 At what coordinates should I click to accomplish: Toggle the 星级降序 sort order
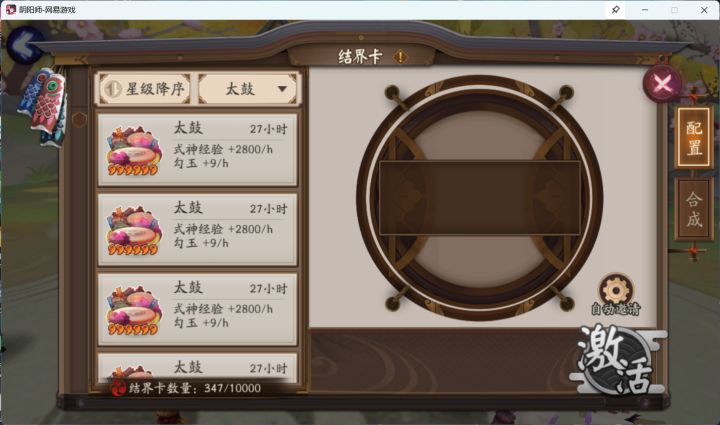click(146, 89)
